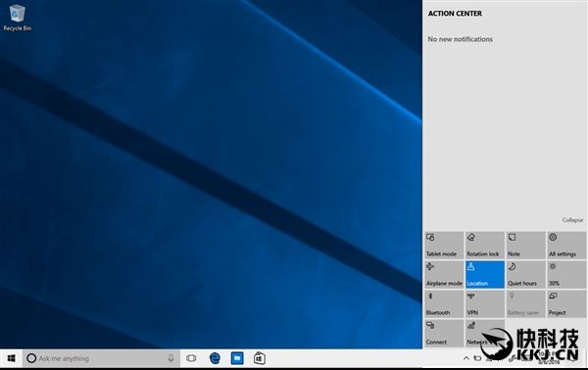
Task: Launch Microsoft Edge from the taskbar
Action: click(215, 358)
